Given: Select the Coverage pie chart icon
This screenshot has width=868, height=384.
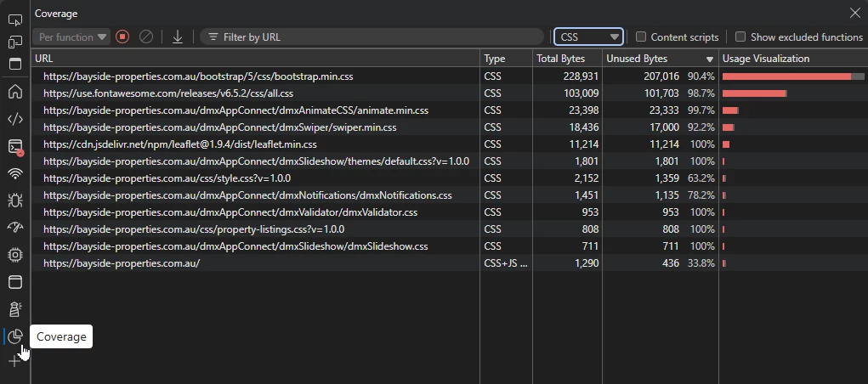Looking at the screenshot, I should point(15,336).
